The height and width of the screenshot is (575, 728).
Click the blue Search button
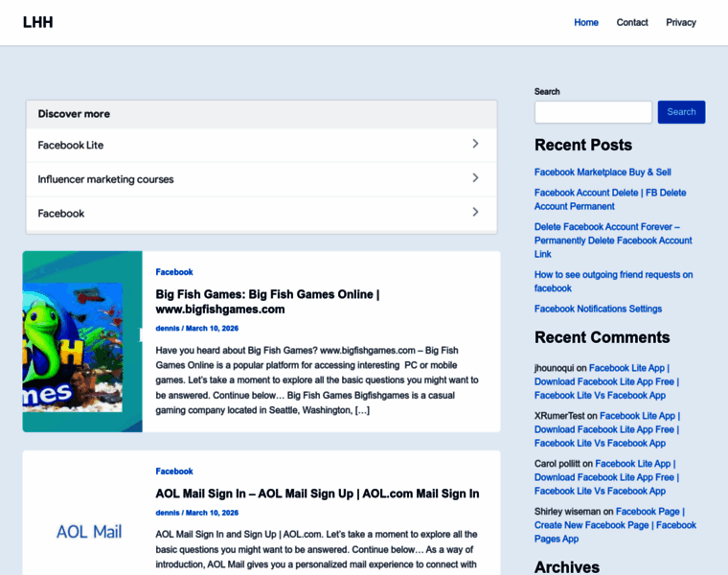(681, 112)
